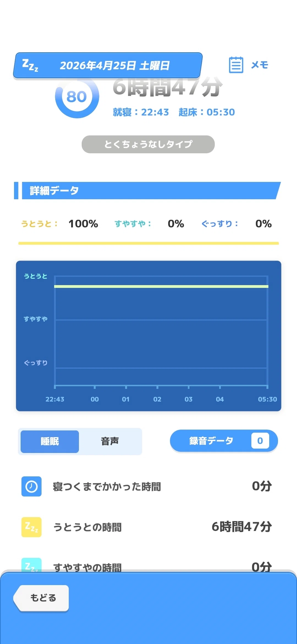
Task: Click the 2026年4月25日 土曜日 date banner
Action: 108,66
